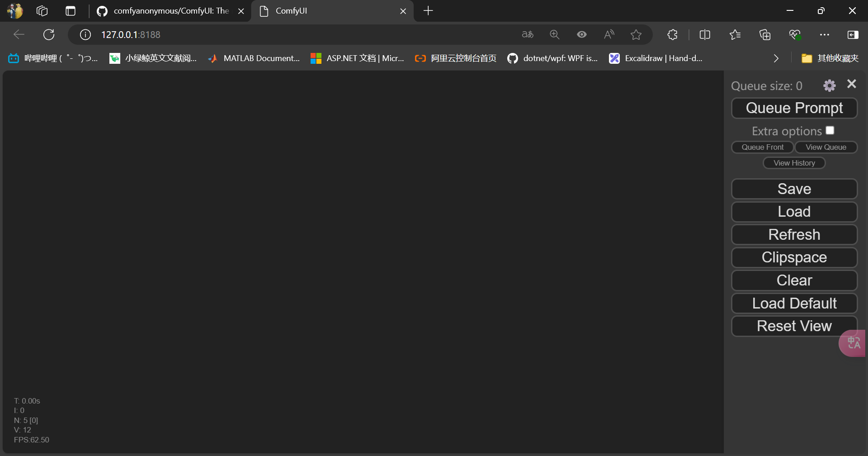Image resolution: width=868 pixels, height=456 pixels.
Task: Click Load Default workflow
Action: point(794,303)
